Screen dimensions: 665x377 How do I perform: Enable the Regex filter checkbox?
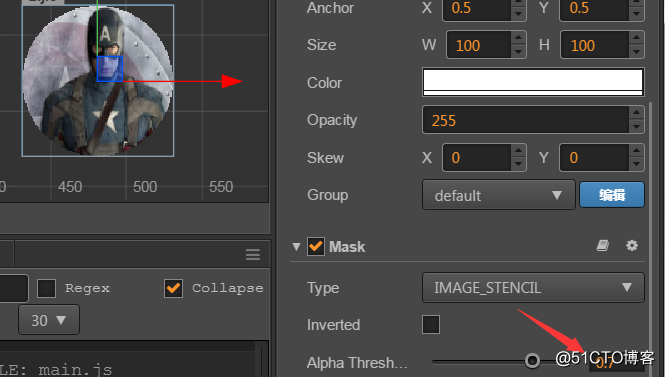[x=46, y=289]
